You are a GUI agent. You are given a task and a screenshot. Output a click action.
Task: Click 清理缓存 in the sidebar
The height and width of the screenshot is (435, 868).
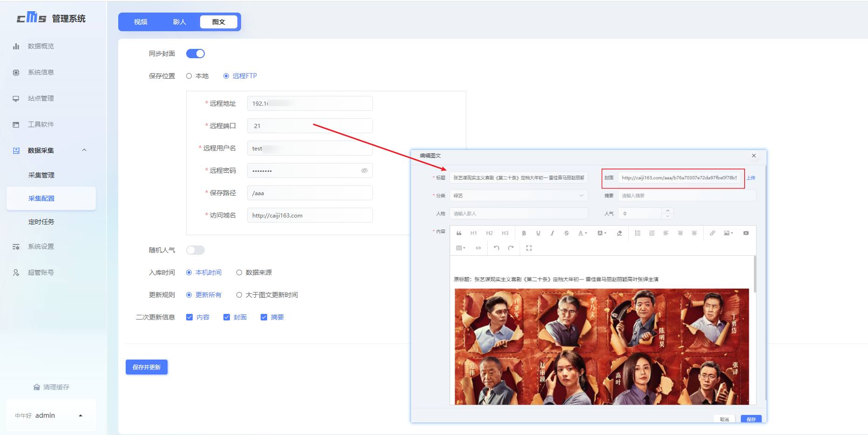pyautogui.click(x=51, y=387)
